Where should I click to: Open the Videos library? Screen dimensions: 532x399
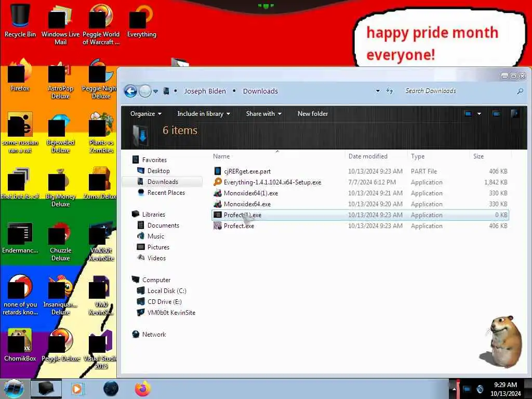click(x=156, y=258)
